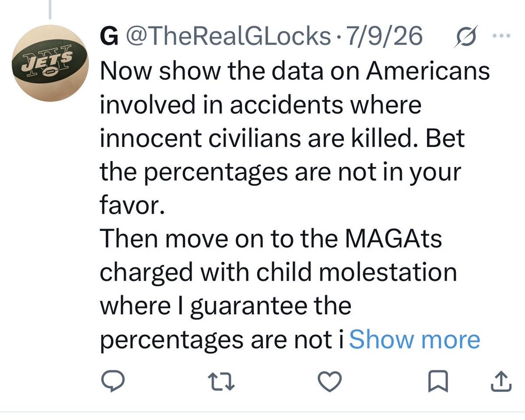This screenshot has height=420, width=525.
Task: Like the post with heart icon
Action: tap(329, 383)
